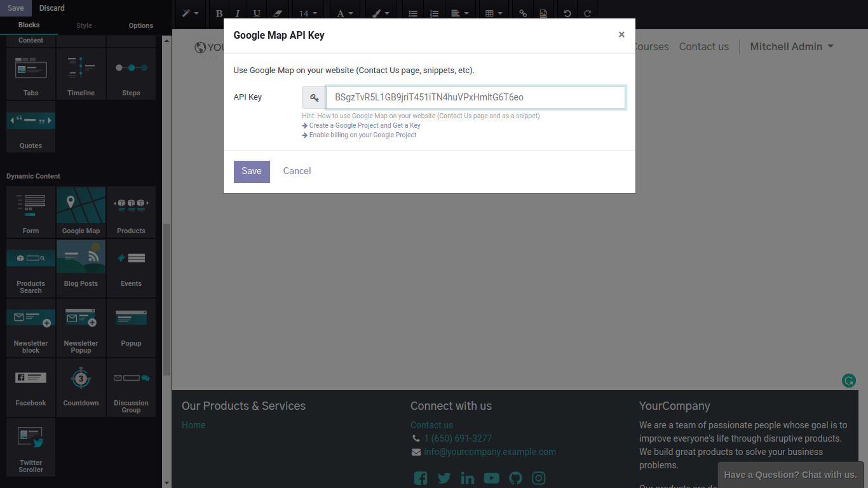
Task: Add the Steps block snippet
Action: (131, 74)
